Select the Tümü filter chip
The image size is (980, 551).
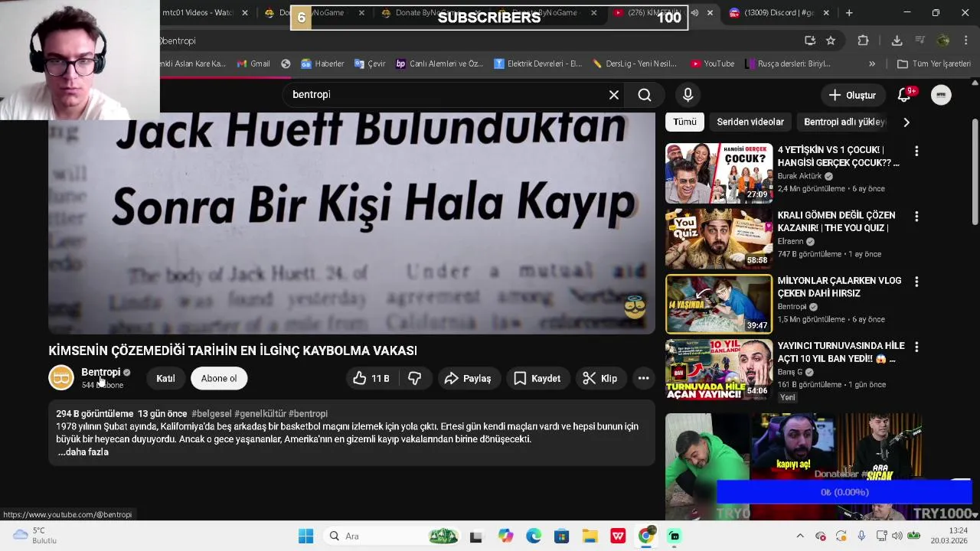684,122
